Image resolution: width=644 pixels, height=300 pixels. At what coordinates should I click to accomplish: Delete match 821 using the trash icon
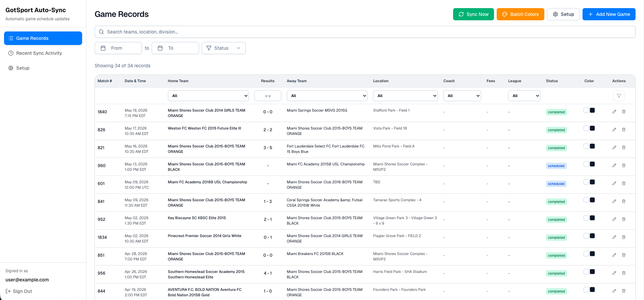[x=624, y=147]
